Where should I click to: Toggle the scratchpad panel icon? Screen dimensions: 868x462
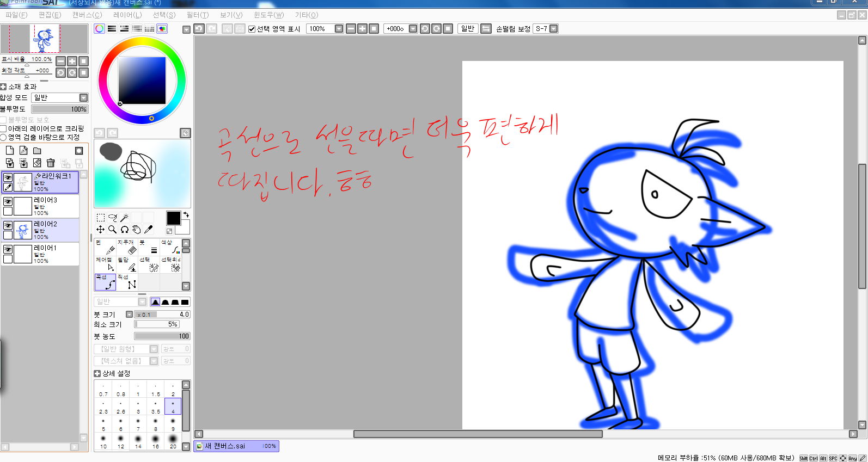(x=162, y=29)
